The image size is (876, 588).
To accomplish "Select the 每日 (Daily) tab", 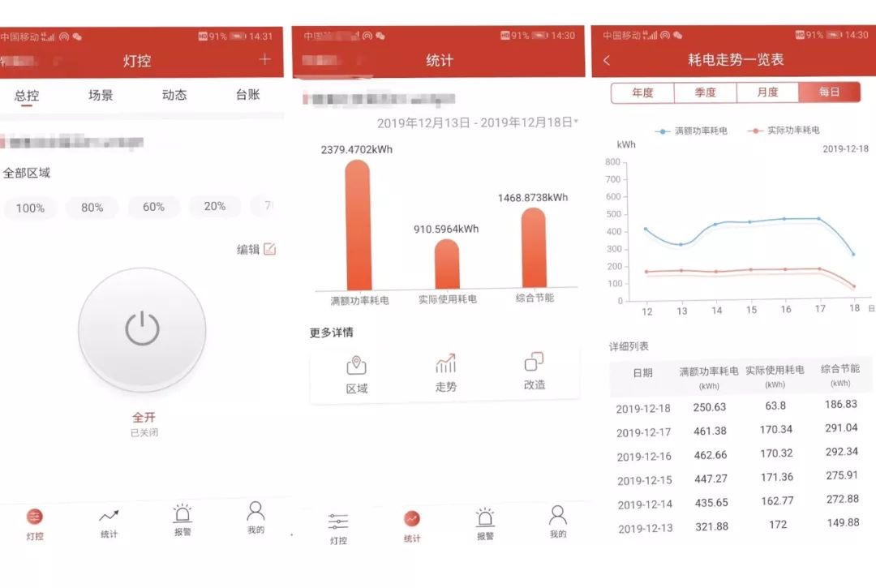I will 830,92.
